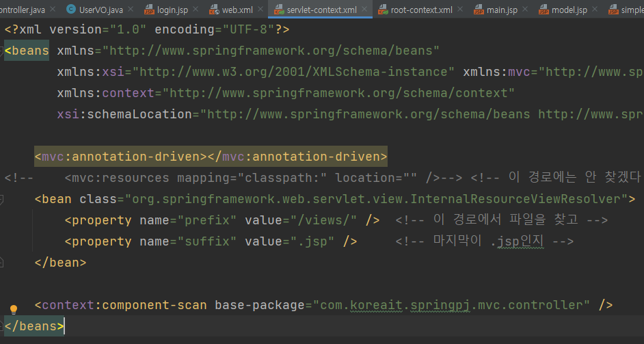Click the XMLSchema-instance URL value

[x=293, y=72]
